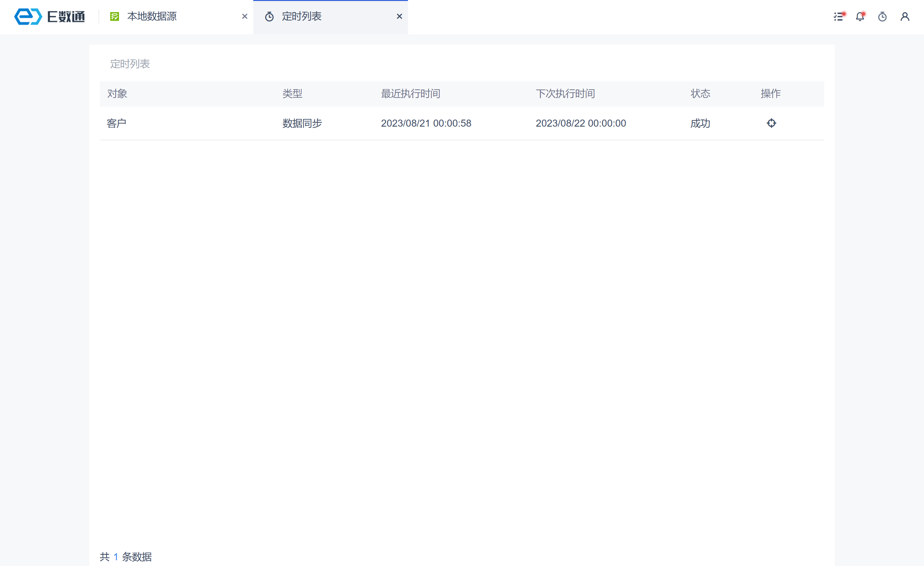Click the E数通 logo icon
924x566 pixels.
point(28,17)
